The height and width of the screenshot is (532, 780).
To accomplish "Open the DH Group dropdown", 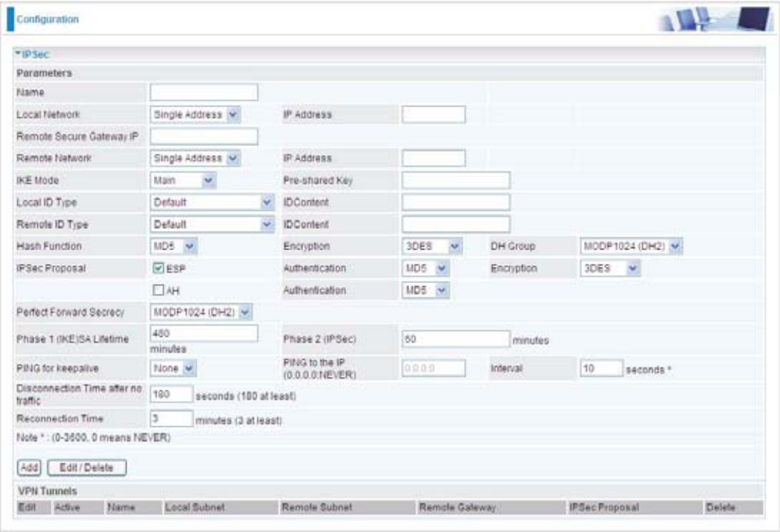I will pyautogui.click(x=631, y=246).
